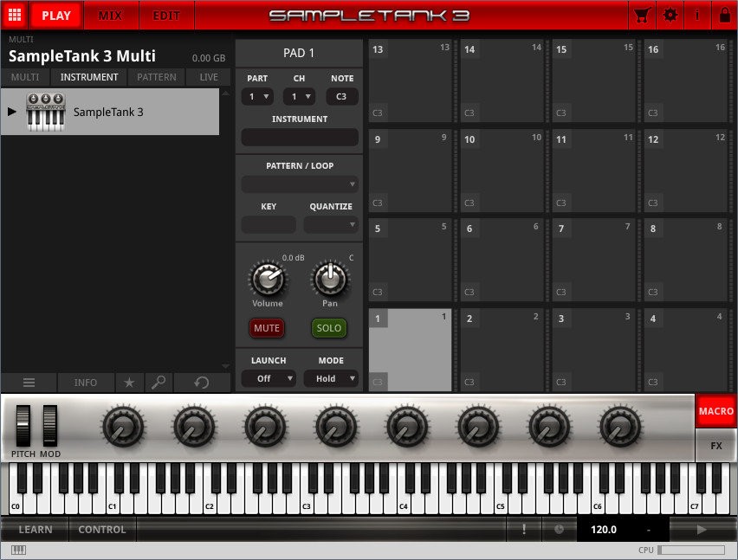Click the eighth macro knob

point(620,427)
